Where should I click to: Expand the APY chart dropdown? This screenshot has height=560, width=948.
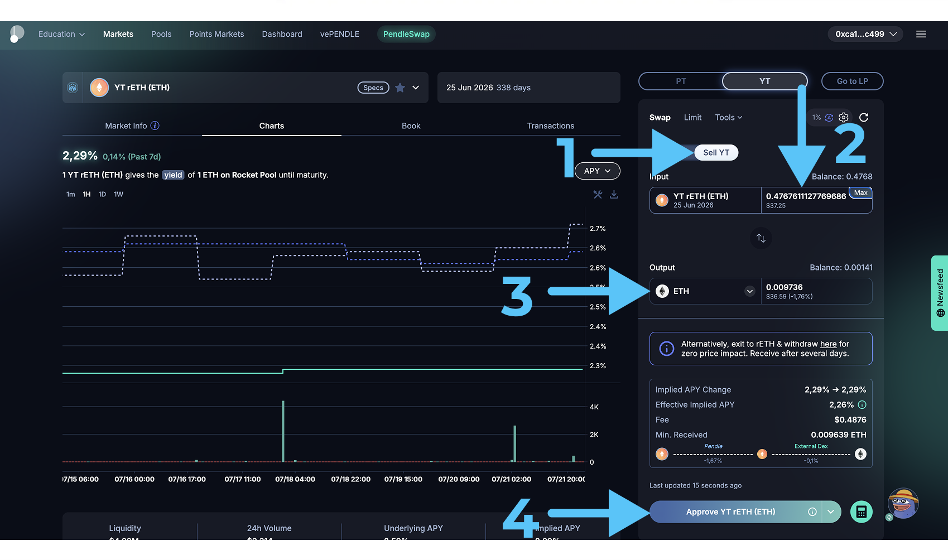pos(597,171)
